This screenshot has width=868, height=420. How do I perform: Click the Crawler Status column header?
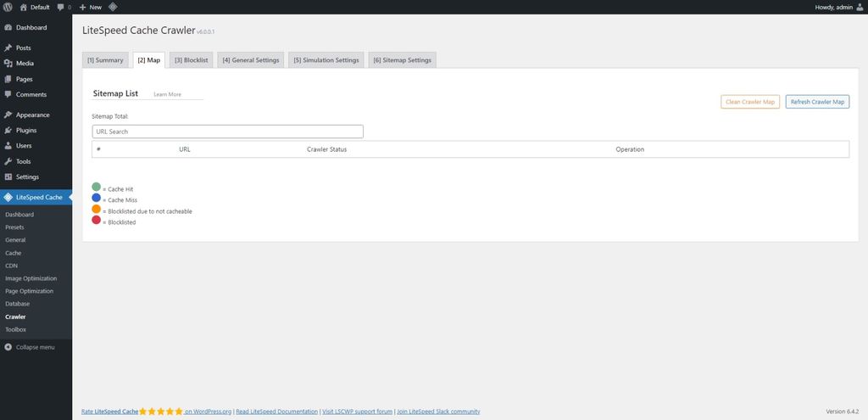[x=326, y=149]
